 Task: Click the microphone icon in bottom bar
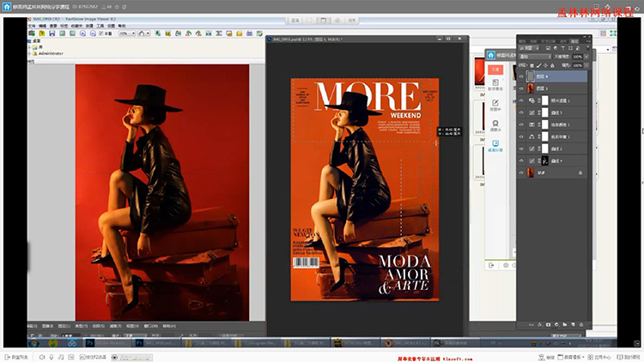(52, 357)
